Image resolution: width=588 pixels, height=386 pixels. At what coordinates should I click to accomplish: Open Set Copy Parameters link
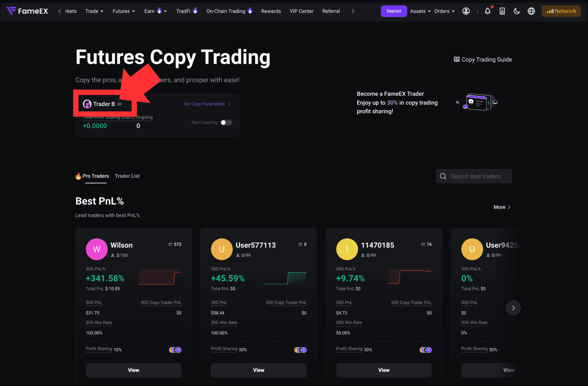207,104
